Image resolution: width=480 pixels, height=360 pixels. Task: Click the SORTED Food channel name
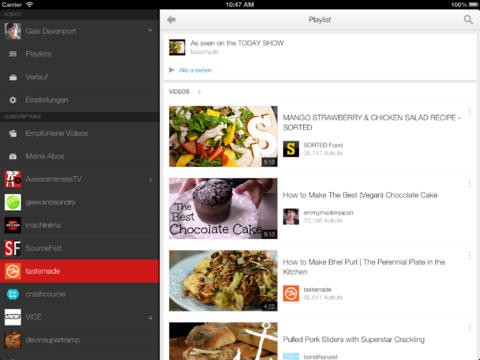coord(323,145)
